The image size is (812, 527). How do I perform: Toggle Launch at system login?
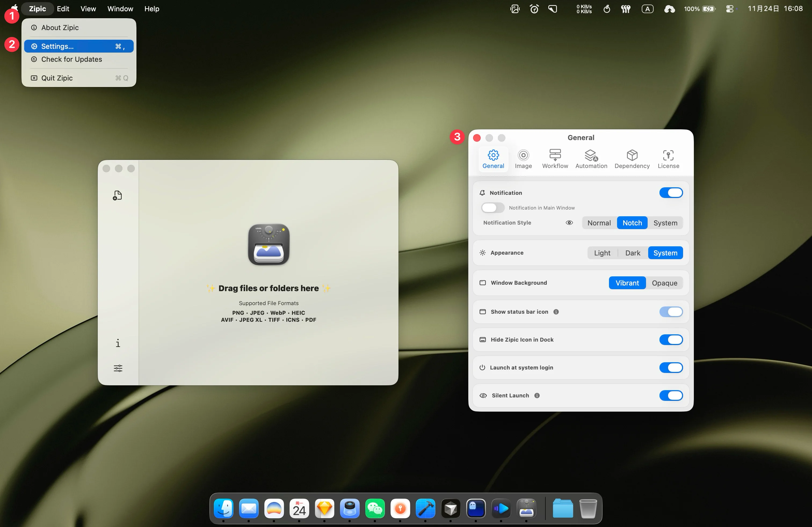(670, 367)
